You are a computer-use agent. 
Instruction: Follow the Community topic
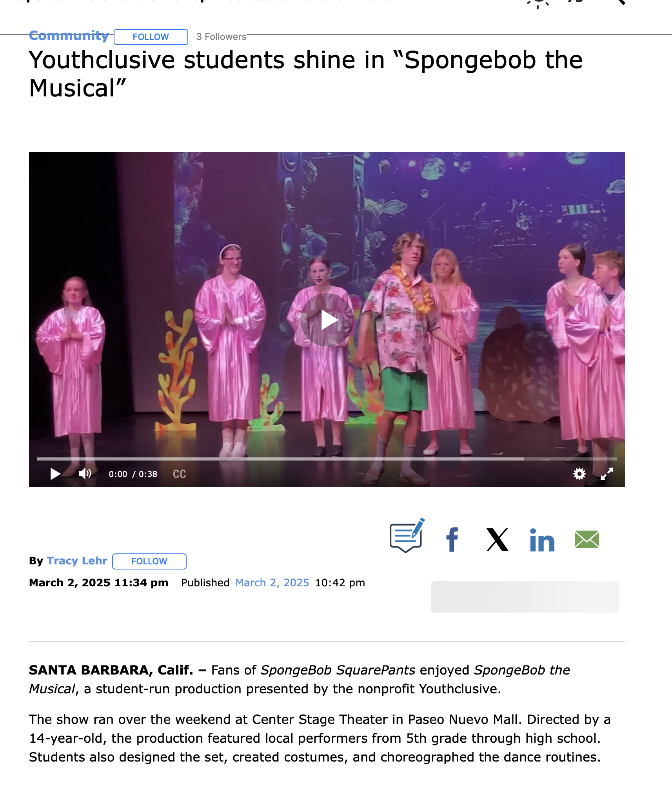tap(151, 37)
